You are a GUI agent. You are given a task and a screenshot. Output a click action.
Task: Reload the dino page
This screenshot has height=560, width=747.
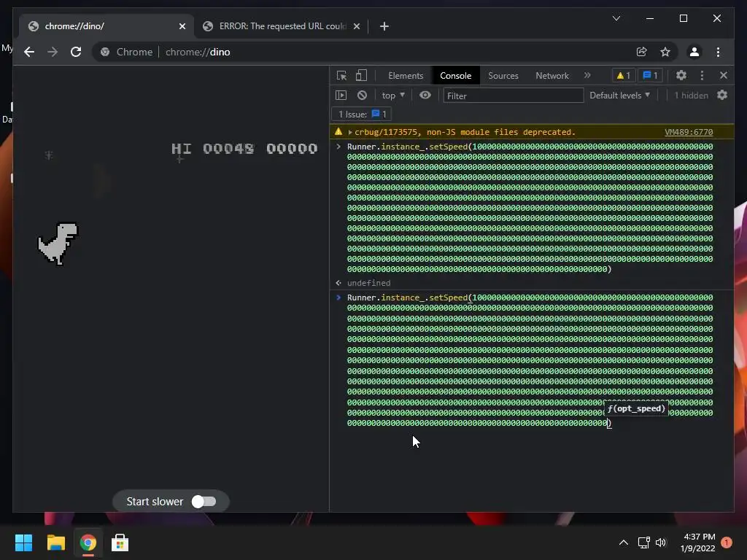(76, 52)
